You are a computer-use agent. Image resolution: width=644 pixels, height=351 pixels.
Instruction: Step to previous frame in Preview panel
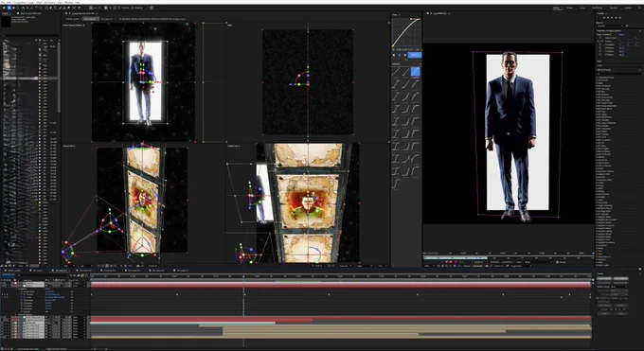click(608, 18)
